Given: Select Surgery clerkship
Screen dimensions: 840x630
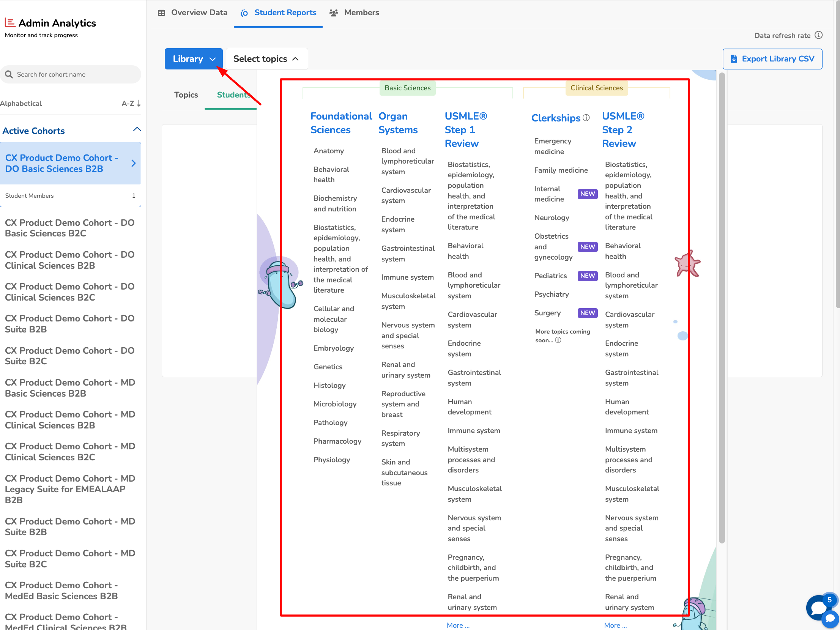Looking at the screenshot, I should [547, 313].
